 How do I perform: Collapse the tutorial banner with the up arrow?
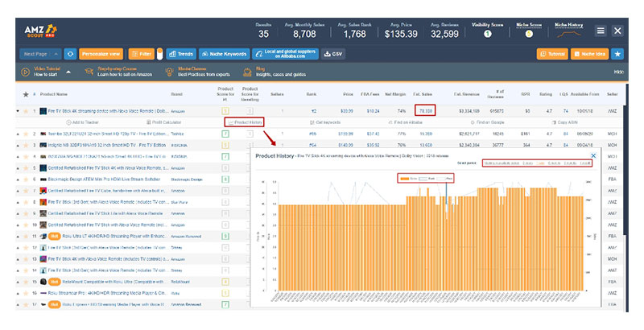pyautogui.click(x=68, y=73)
